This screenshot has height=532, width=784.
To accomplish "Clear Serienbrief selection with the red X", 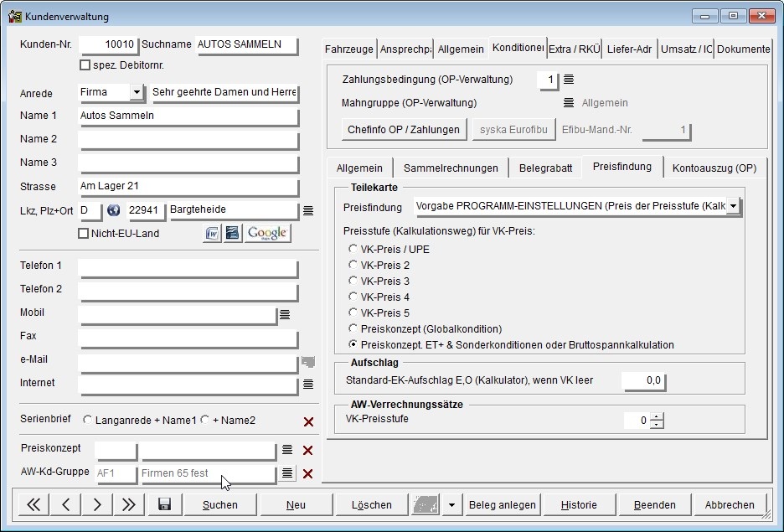I will 308,422.
